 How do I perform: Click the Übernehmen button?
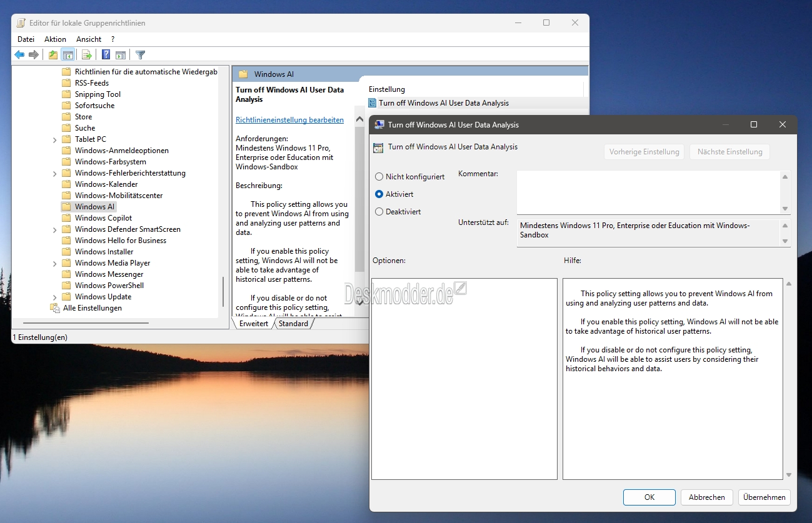point(764,497)
